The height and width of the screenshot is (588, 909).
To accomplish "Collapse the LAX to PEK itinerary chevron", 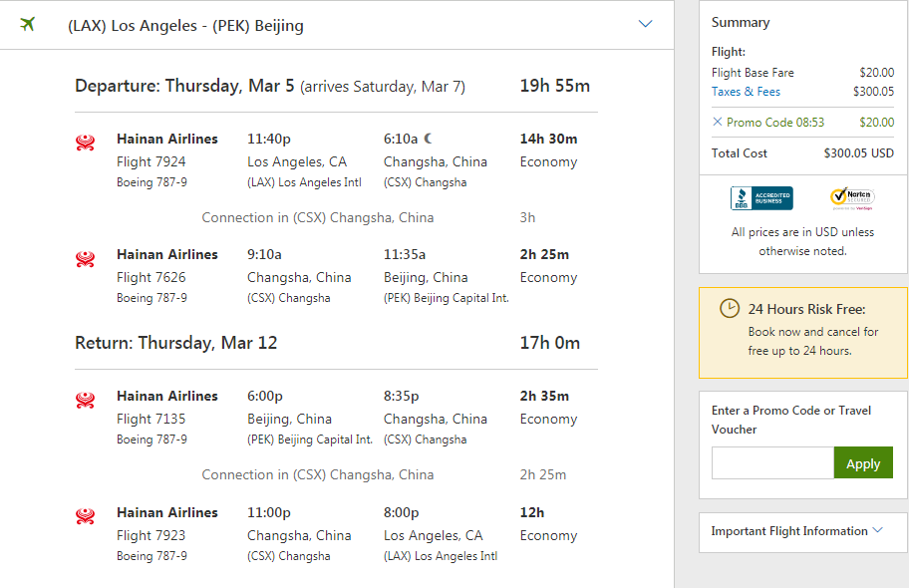I will [x=645, y=24].
